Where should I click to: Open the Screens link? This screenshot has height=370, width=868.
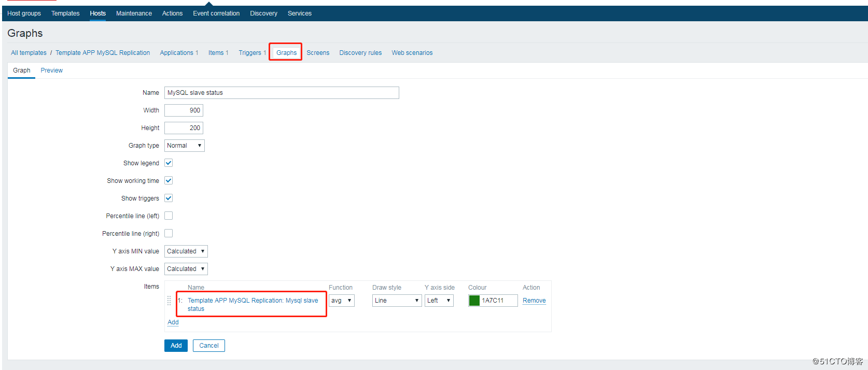[318, 53]
